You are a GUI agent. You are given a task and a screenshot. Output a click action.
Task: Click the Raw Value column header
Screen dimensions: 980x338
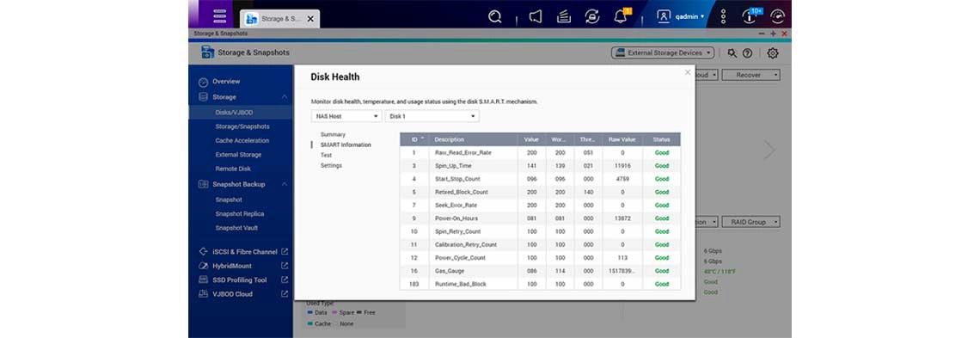622,139
